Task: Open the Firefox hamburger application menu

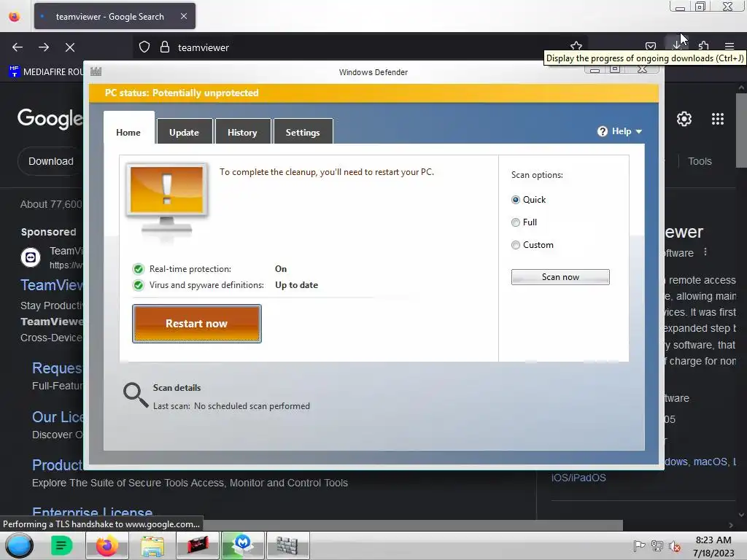Action: [729, 46]
